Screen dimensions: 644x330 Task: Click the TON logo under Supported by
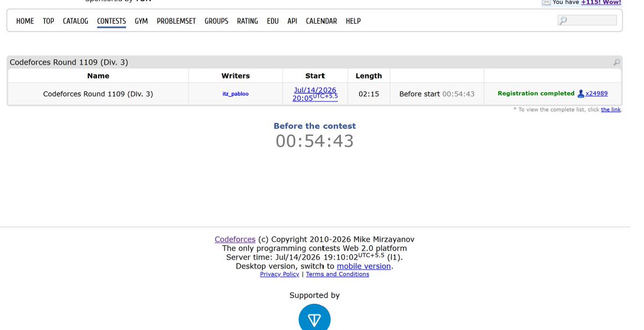click(314, 317)
